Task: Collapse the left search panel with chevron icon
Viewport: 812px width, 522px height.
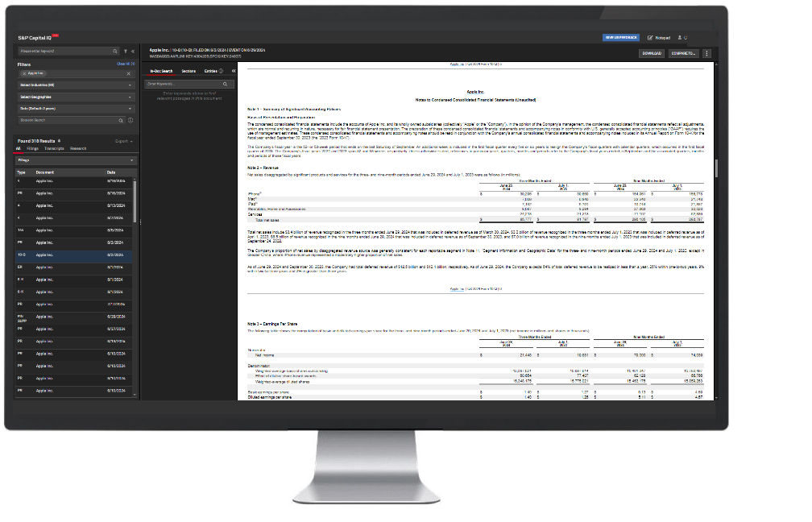Action: (133, 52)
